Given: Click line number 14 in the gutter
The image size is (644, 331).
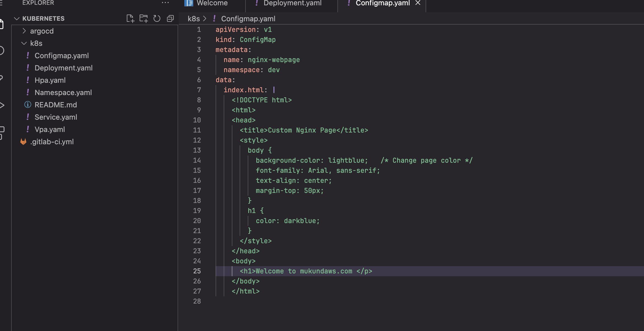Looking at the screenshot, I should [197, 160].
